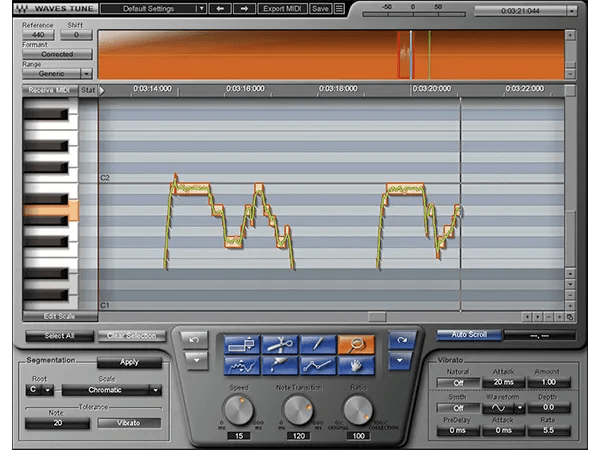The width and height of the screenshot is (600, 450).
Task: Zoom out overview with minus button
Action: 570,74
